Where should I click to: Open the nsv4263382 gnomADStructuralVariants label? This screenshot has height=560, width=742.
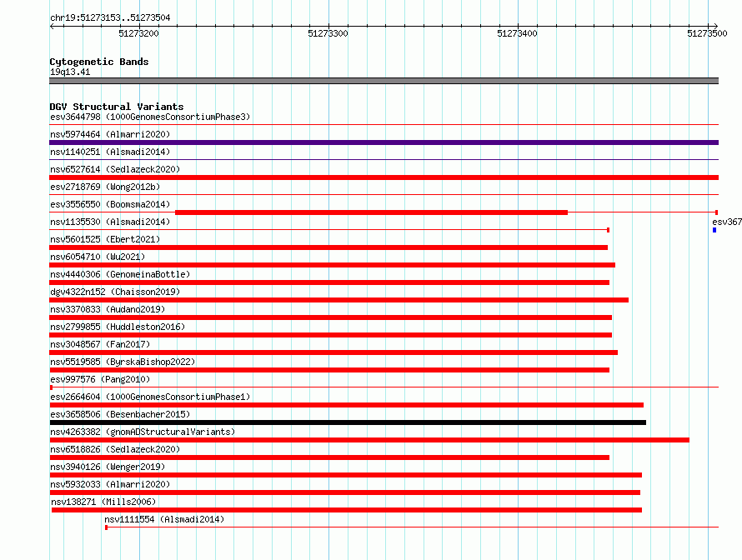coord(143,432)
